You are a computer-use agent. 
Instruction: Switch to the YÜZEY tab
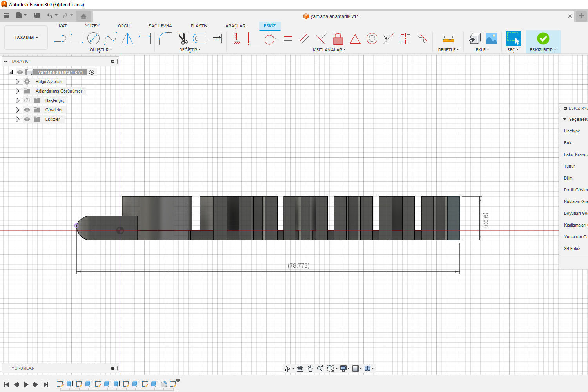tap(93, 26)
